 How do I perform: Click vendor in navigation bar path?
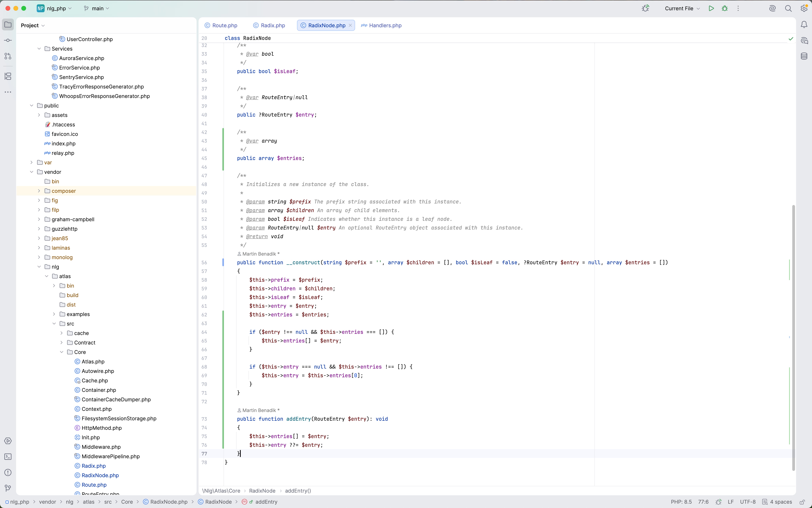pos(47,502)
